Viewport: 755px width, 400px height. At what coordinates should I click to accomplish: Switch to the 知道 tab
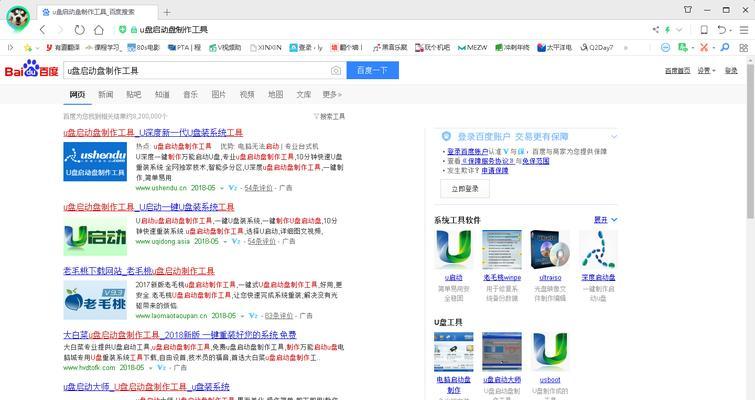162,94
